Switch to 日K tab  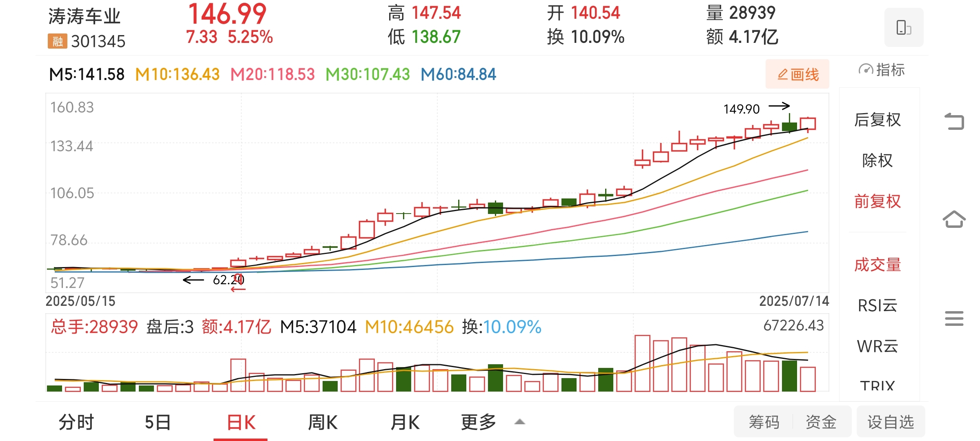(x=241, y=422)
